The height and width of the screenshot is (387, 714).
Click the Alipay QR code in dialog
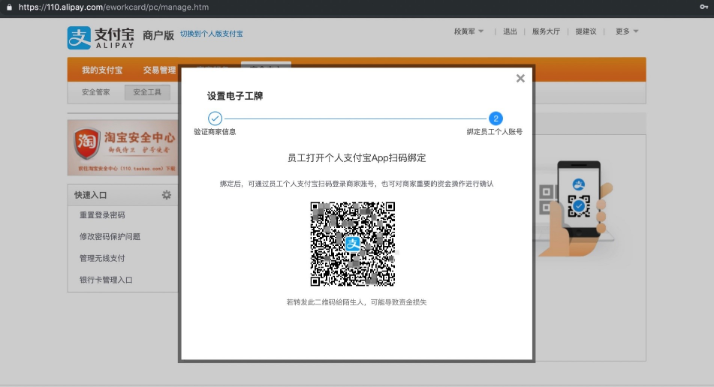point(352,244)
